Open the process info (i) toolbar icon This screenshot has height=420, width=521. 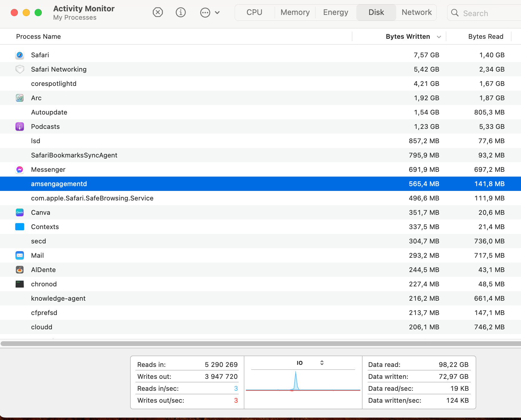181,12
